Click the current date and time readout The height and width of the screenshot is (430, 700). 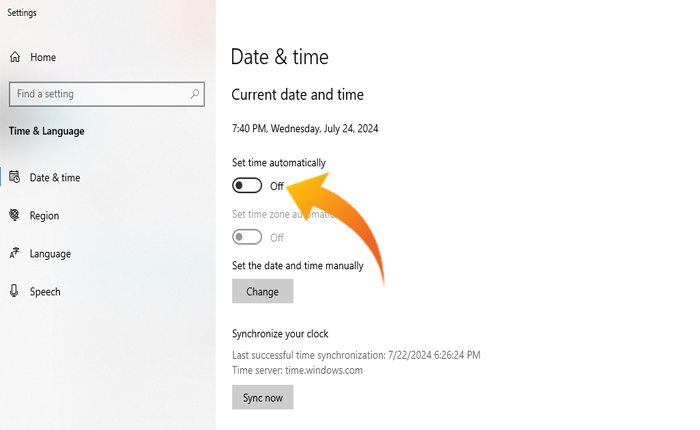pyautogui.click(x=305, y=129)
